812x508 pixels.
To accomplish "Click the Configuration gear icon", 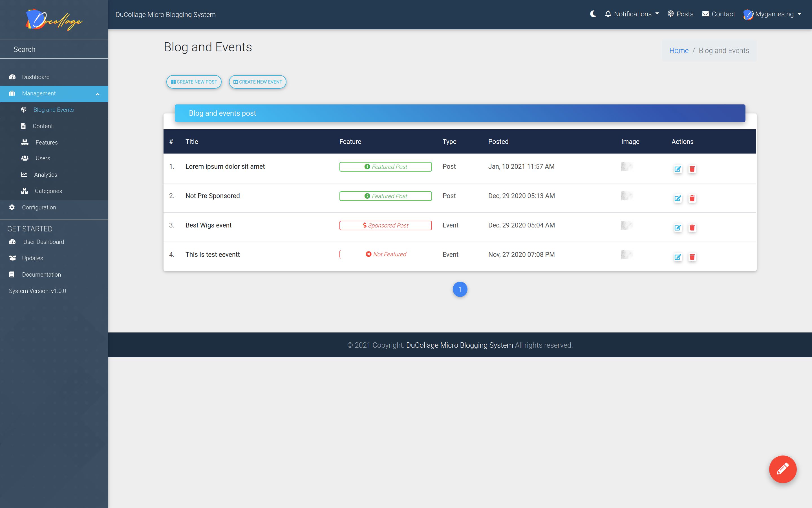I will [12, 207].
